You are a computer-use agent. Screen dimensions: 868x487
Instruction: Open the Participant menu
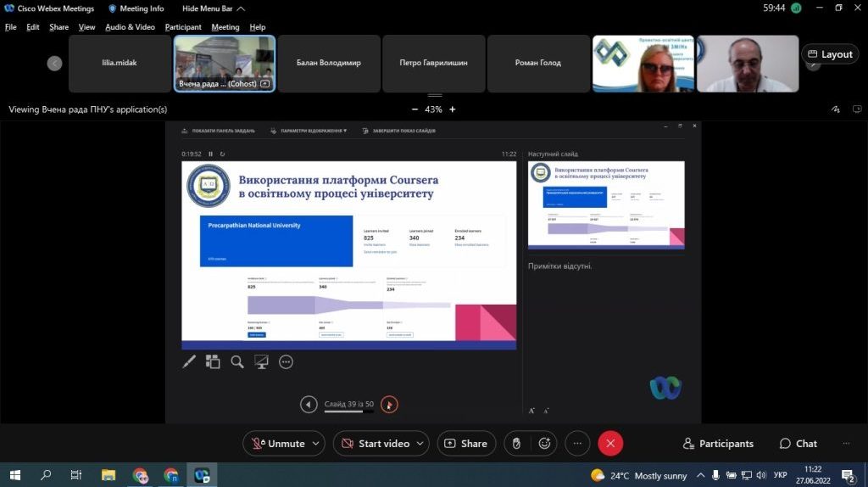(183, 27)
